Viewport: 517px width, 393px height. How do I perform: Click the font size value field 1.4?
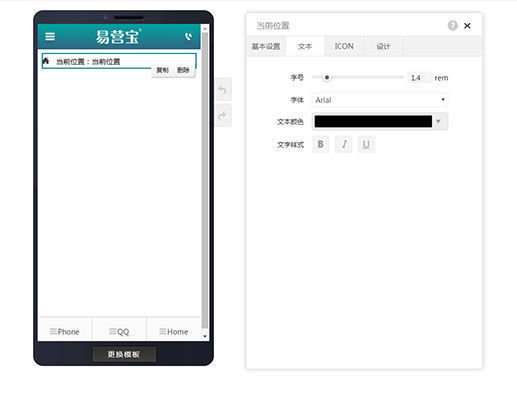pyautogui.click(x=420, y=78)
